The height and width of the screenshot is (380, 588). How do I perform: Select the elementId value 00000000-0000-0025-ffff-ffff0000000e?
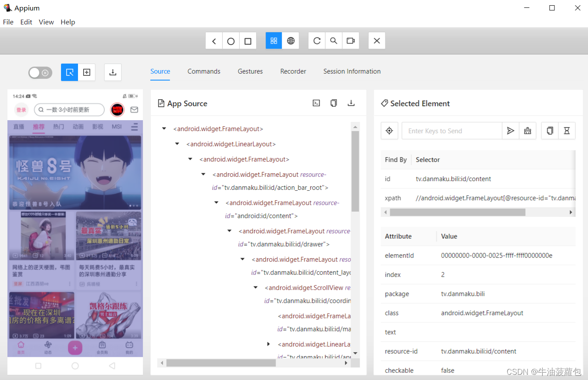click(x=497, y=256)
